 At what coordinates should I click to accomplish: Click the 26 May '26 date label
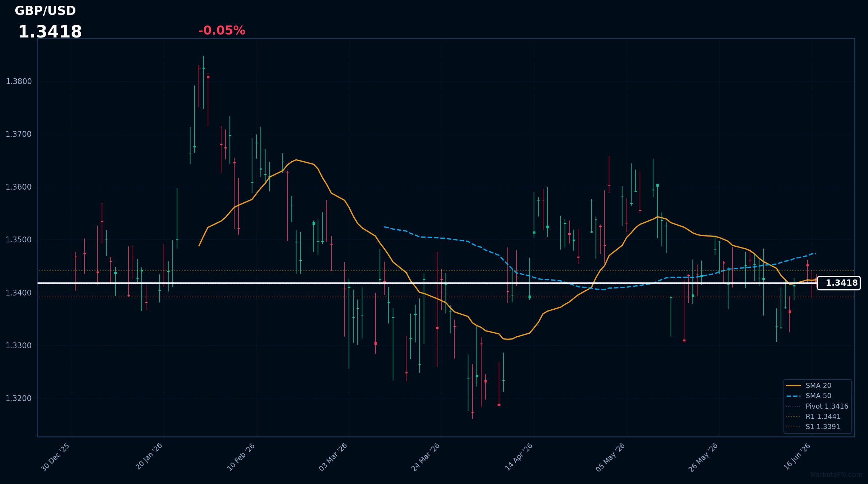coord(703,457)
